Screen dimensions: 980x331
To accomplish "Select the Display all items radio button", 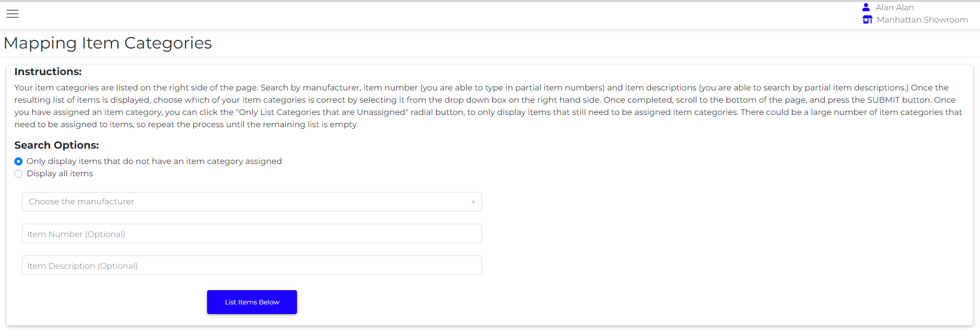I will click(x=18, y=174).
